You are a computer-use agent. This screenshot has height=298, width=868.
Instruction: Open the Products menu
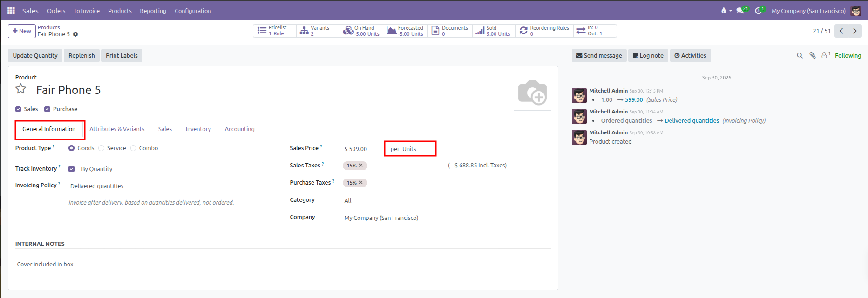click(120, 11)
